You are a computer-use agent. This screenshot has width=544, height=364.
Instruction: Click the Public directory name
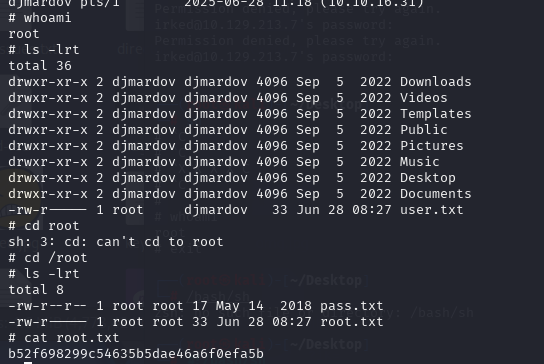[424, 130]
